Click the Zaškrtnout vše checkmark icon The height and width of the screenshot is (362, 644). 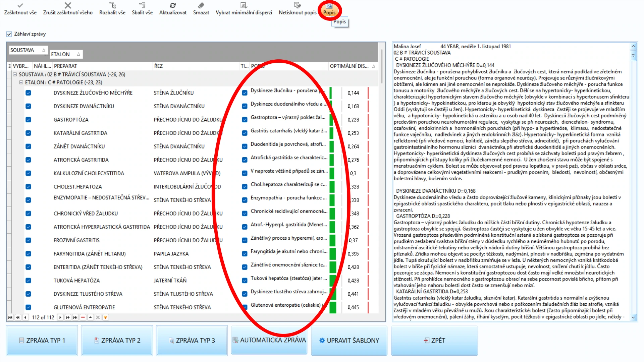pos(20,5)
